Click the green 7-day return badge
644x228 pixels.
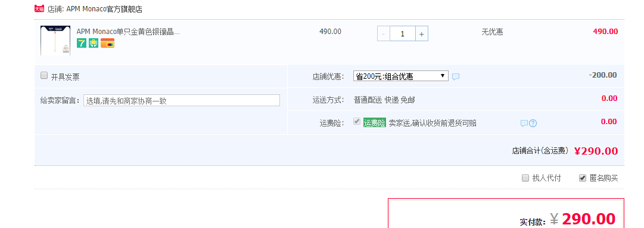tap(82, 43)
